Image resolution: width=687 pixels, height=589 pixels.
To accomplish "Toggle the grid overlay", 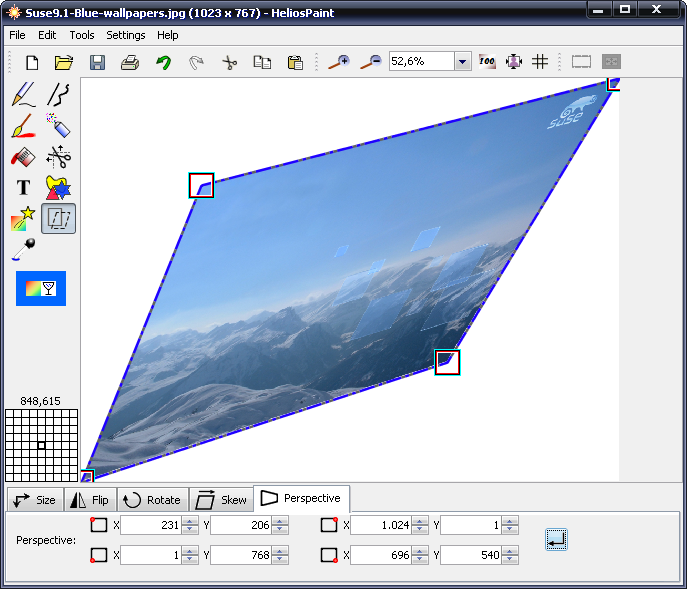I will [x=540, y=61].
